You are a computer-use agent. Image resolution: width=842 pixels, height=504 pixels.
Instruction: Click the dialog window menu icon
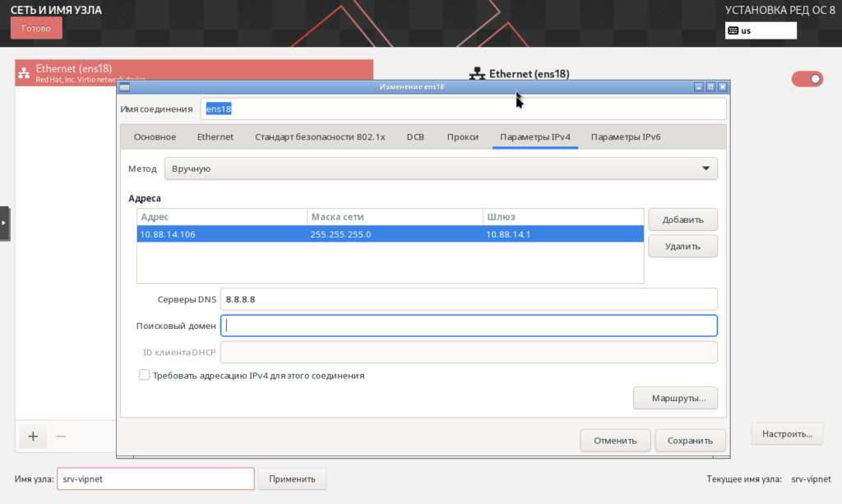click(124, 86)
